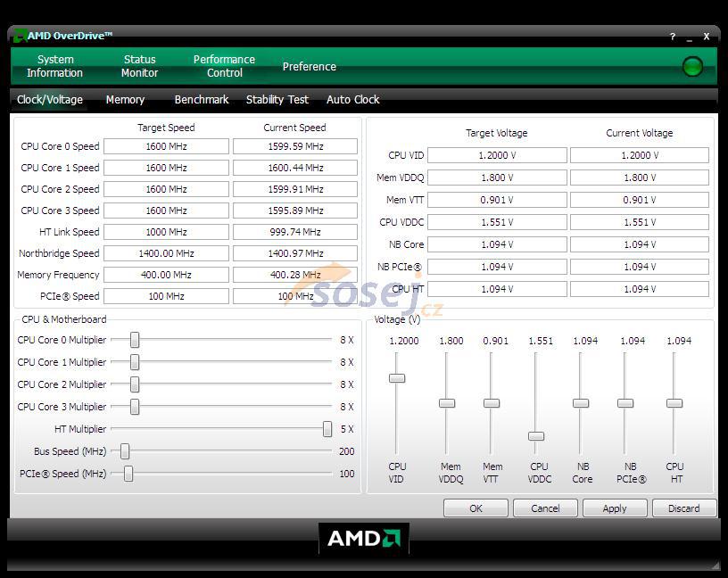Open the Performance Control tab
The height and width of the screenshot is (578, 728).
coord(224,66)
